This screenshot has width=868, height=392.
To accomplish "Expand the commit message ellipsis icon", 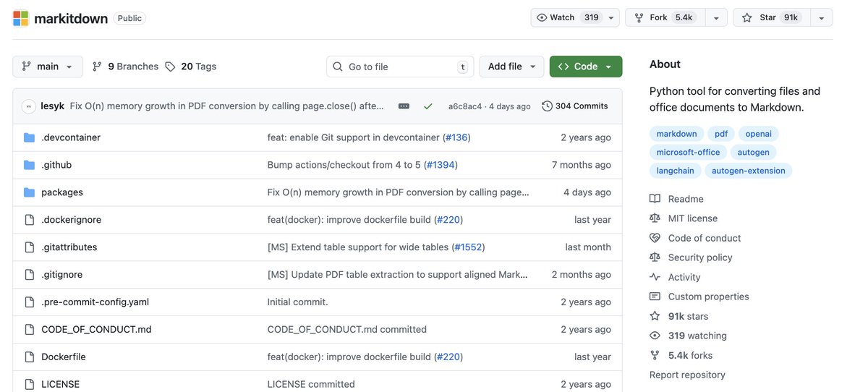I will point(404,106).
